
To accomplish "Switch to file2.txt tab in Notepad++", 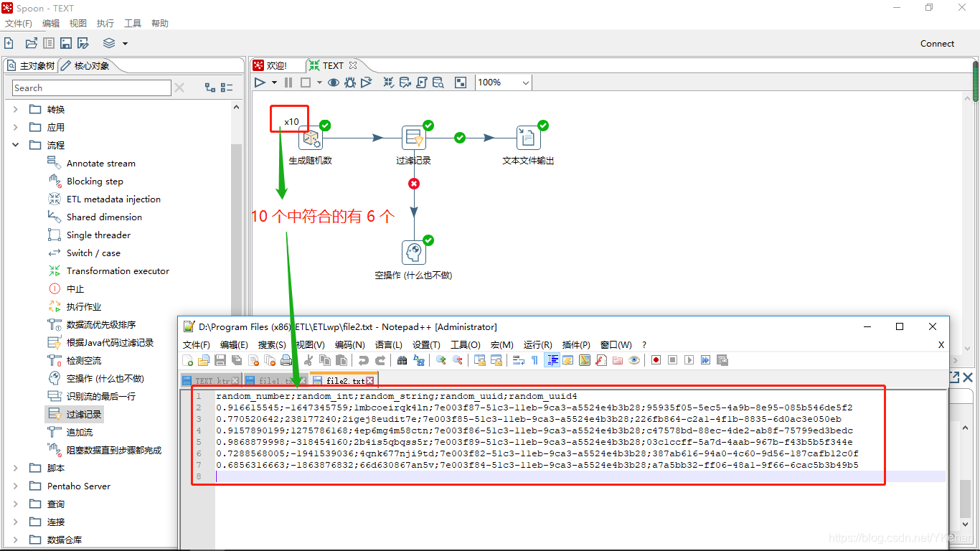I will coord(345,381).
